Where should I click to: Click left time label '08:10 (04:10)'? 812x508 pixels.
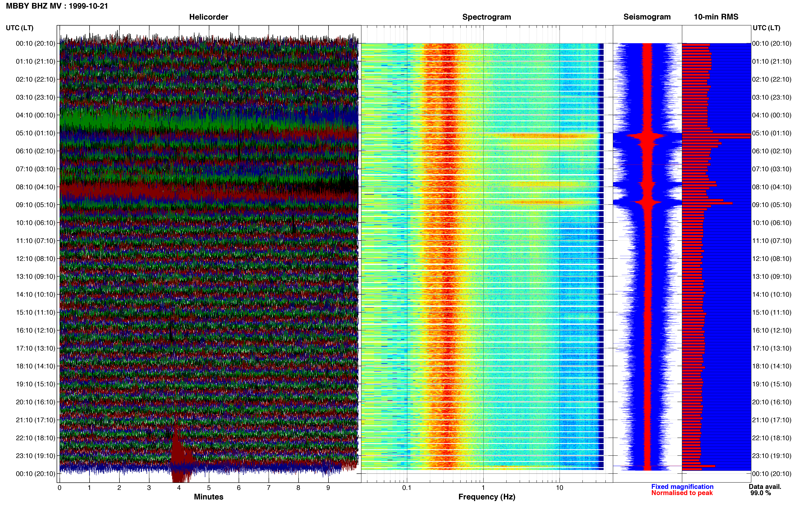[36, 187]
